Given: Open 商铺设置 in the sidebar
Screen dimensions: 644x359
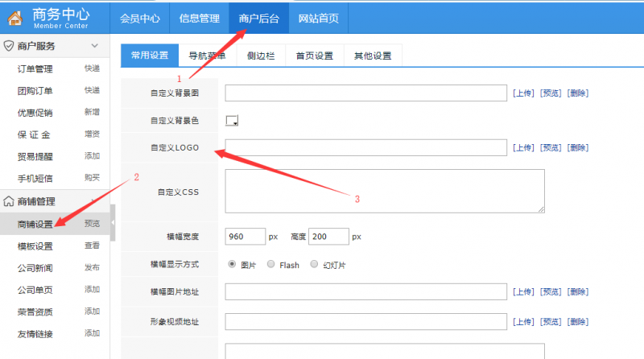Looking at the screenshot, I should [x=35, y=224].
